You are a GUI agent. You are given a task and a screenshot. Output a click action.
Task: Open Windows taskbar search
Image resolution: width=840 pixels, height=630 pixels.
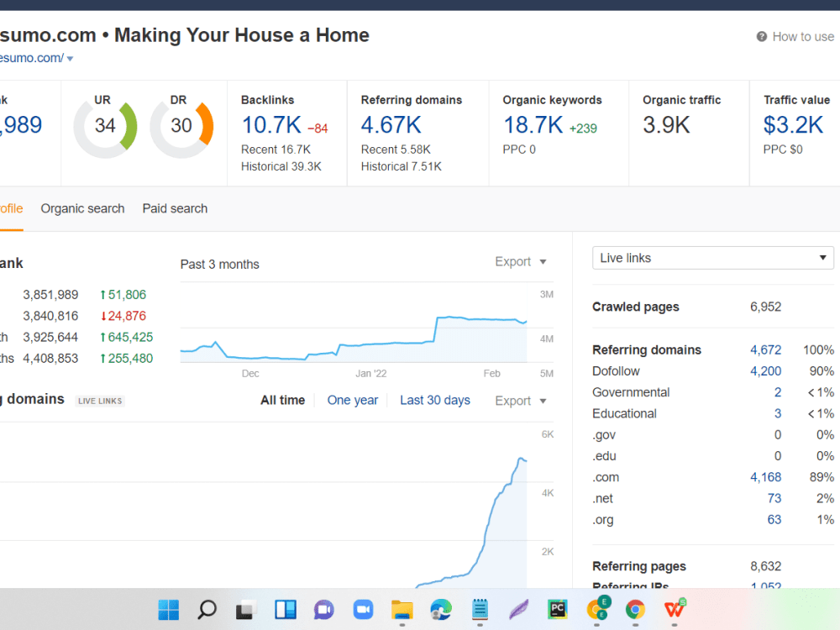pos(207,610)
